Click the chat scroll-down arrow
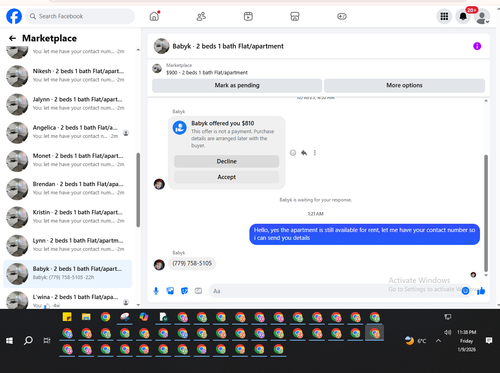 (x=486, y=275)
